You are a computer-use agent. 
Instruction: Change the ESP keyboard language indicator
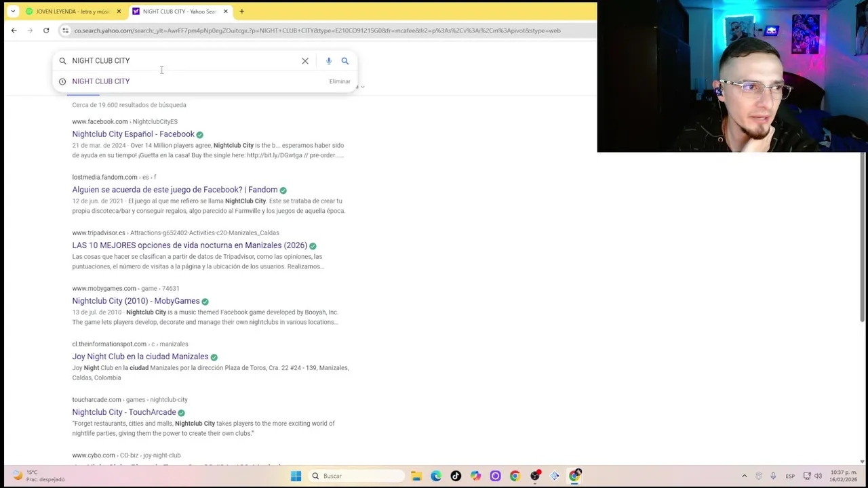coord(790,476)
